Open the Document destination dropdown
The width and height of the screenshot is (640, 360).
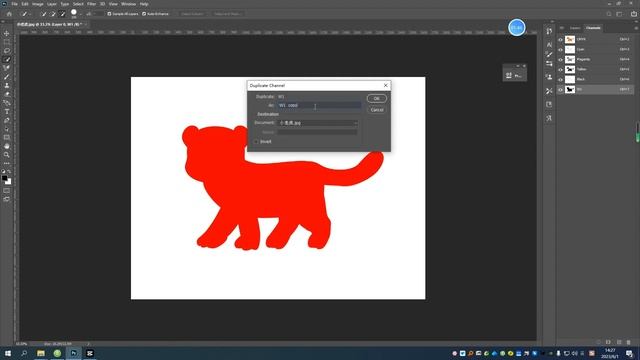pos(318,123)
